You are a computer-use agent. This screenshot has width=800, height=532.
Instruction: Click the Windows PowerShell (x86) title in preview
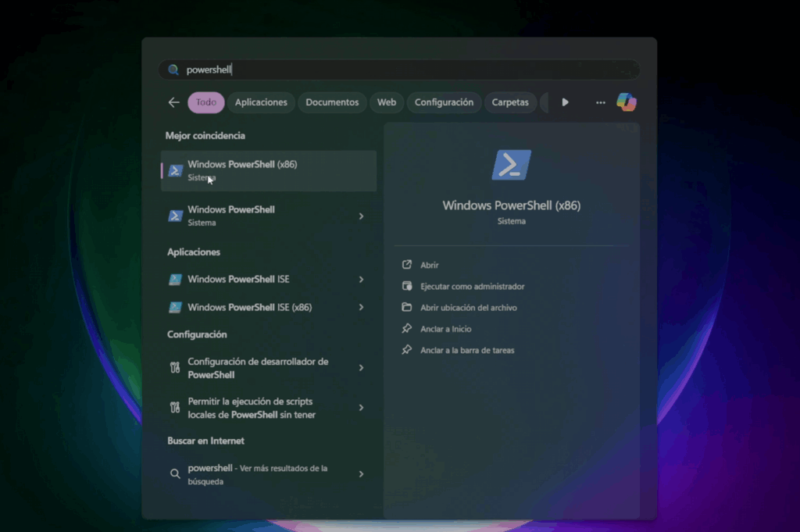coord(511,205)
